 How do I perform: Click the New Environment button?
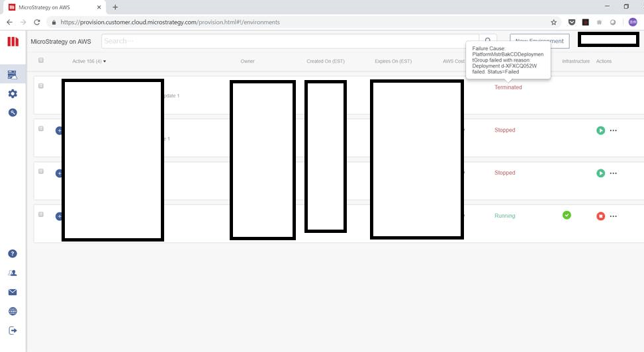(x=539, y=41)
